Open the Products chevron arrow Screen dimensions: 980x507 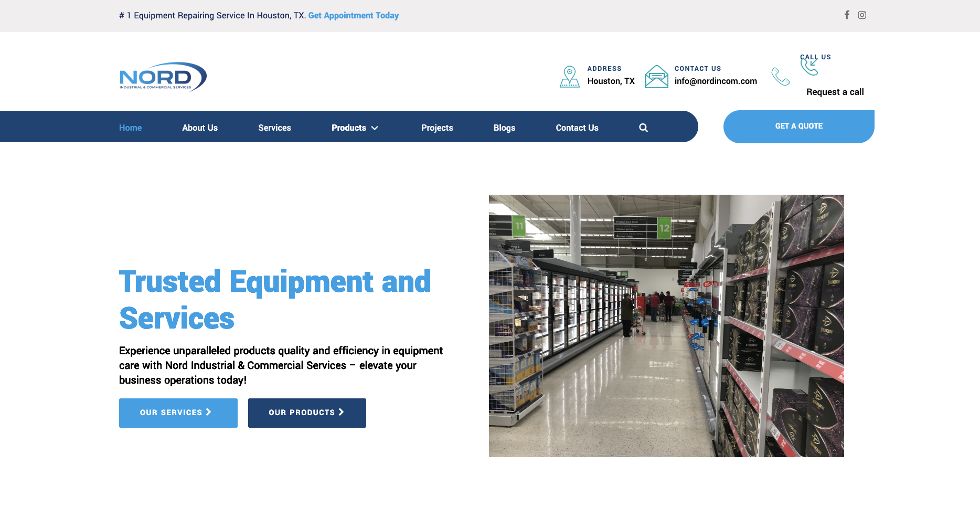[375, 128]
